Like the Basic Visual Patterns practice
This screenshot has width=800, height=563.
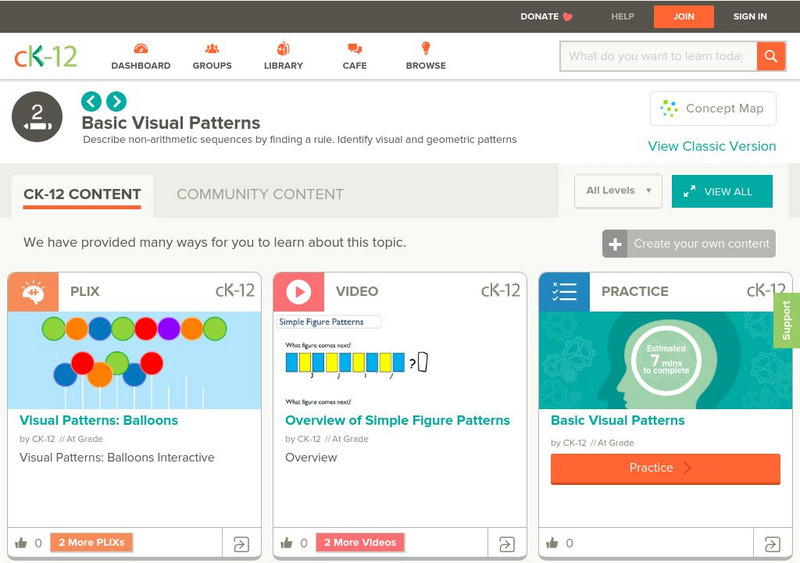553,543
